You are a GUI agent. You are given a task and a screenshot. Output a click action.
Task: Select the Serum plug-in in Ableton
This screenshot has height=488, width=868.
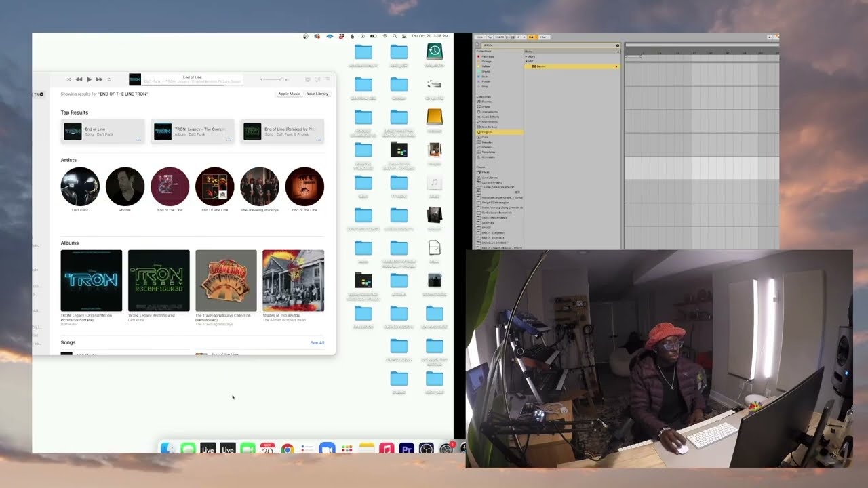572,66
